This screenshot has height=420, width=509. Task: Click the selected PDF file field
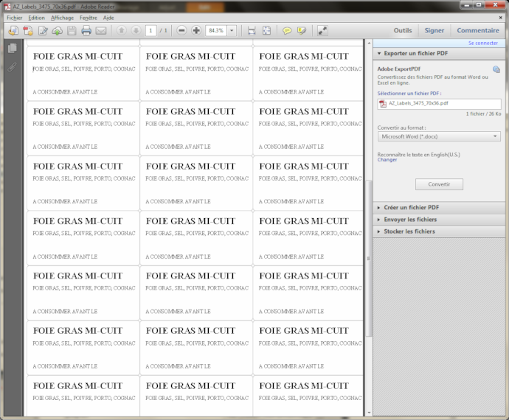[x=439, y=104]
